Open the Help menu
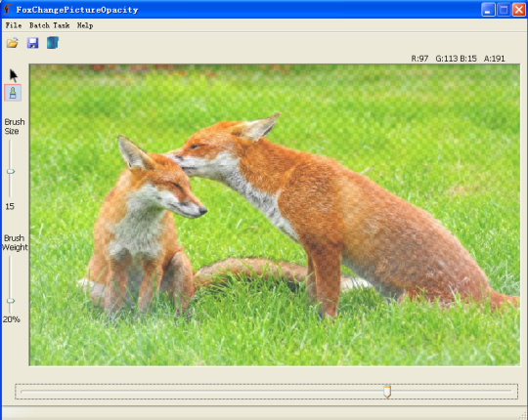Screen dimensions: 528x420 [85, 25]
